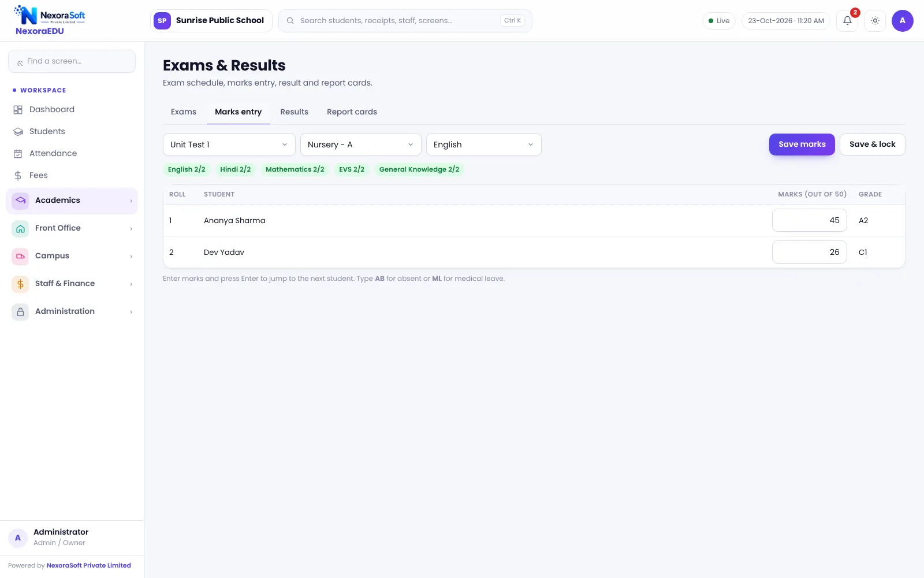Viewport: 924px width, 578px height.
Task: Open the NexoraSoft Private Limited link
Action: pyautogui.click(x=89, y=566)
